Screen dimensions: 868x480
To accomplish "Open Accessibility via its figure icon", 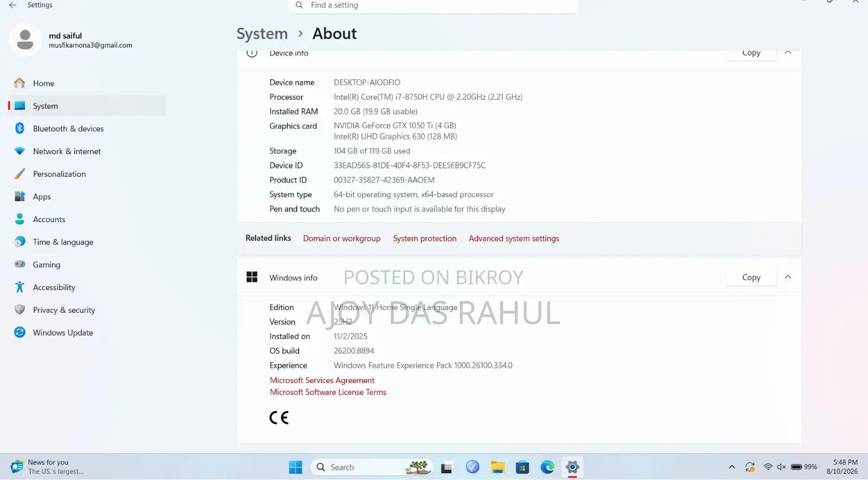I will point(20,287).
